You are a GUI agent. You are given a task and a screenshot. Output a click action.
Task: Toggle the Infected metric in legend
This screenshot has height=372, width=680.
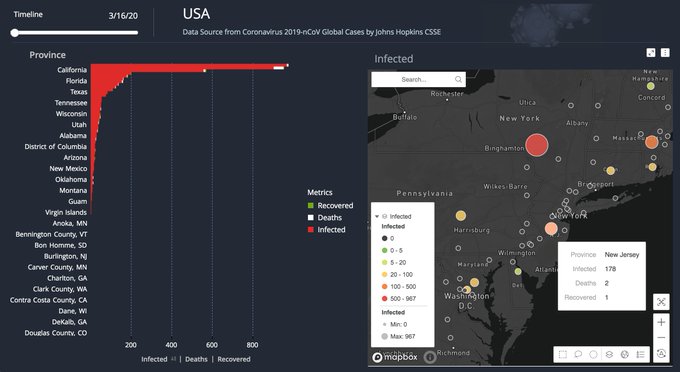[x=327, y=230]
